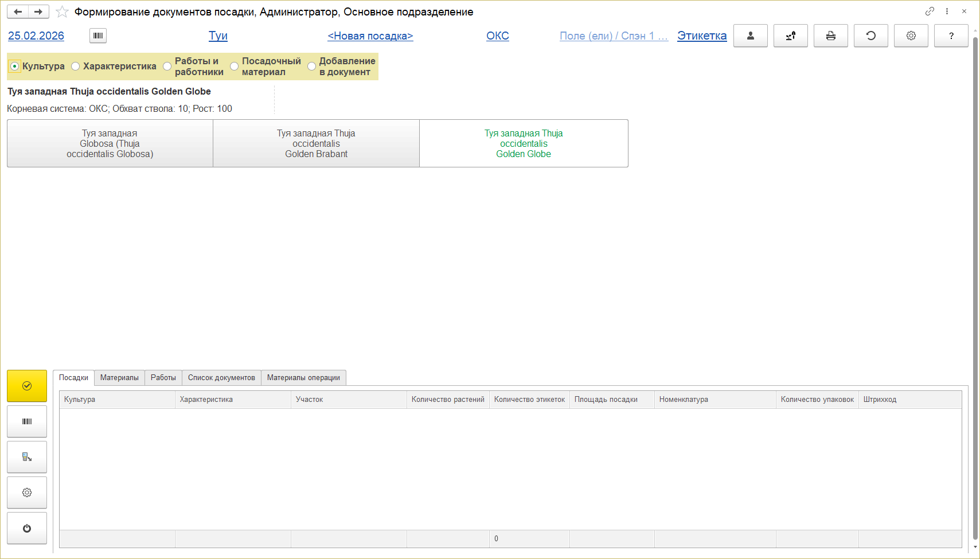The image size is (980, 559).
Task: Click the barcode button in the left sidebar
Action: coord(27,421)
